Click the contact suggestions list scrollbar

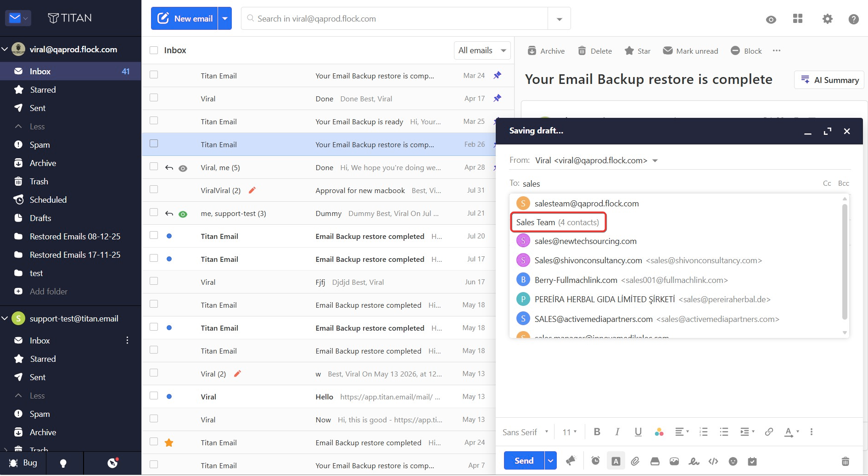coord(845,261)
